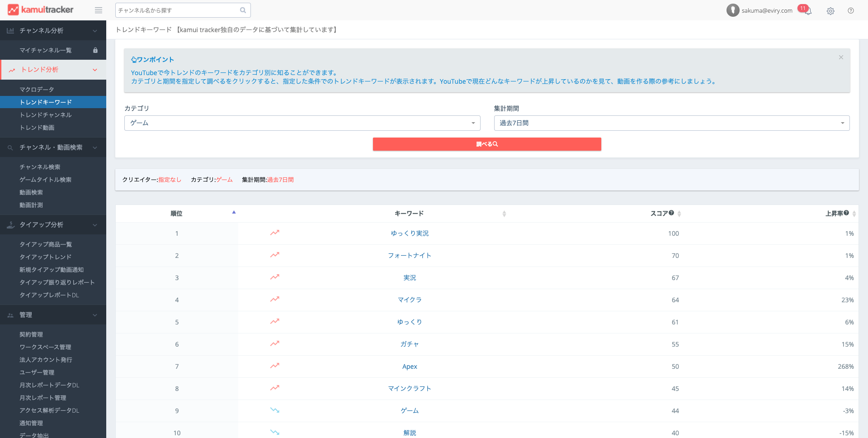The width and height of the screenshot is (868, 438).
Task: Click the user avatar icon
Action: [x=732, y=10]
